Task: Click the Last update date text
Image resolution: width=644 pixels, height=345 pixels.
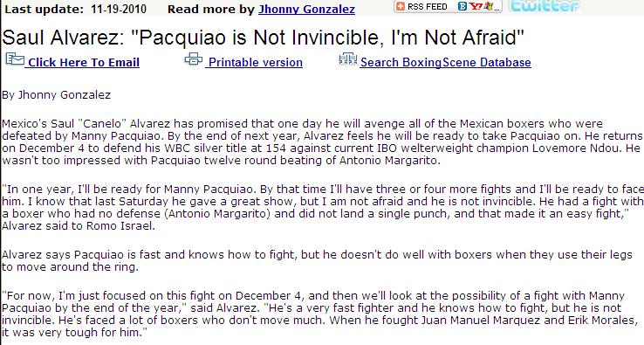Action: coord(75,9)
